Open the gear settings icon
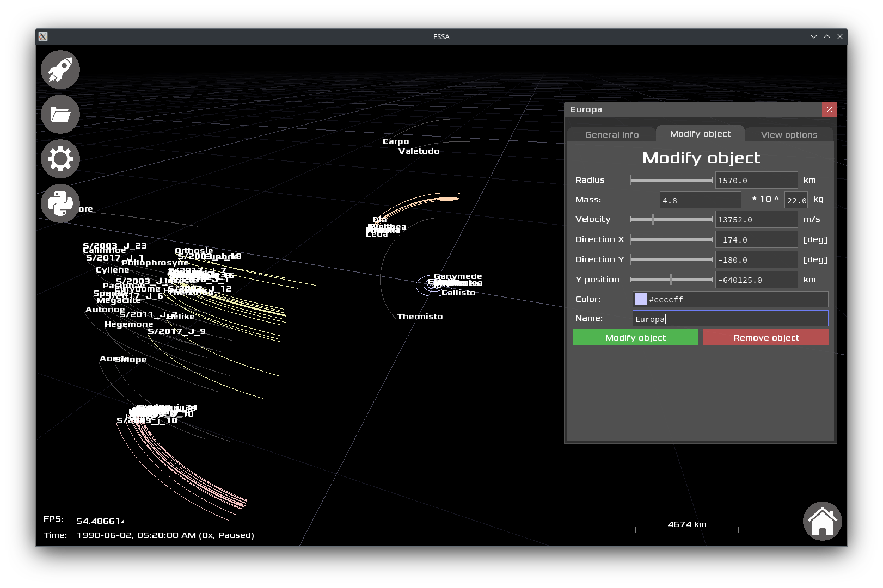883x588 pixels. tap(60, 159)
